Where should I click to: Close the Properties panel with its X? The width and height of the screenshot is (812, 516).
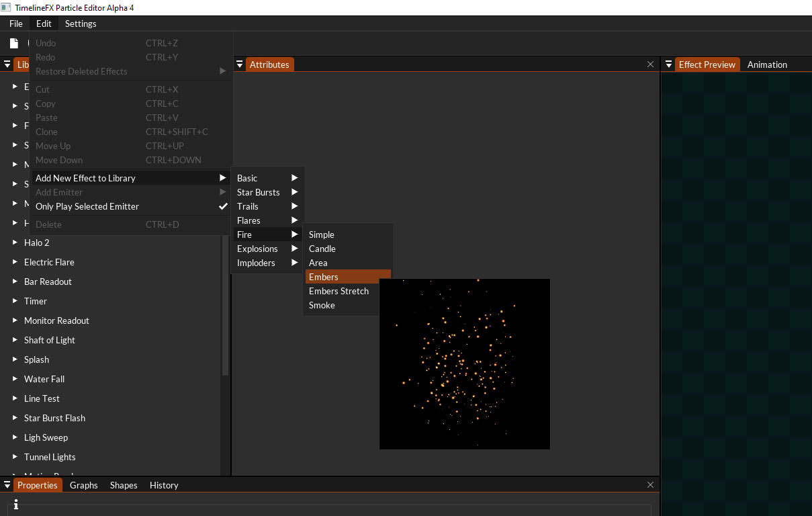(x=650, y=484)
